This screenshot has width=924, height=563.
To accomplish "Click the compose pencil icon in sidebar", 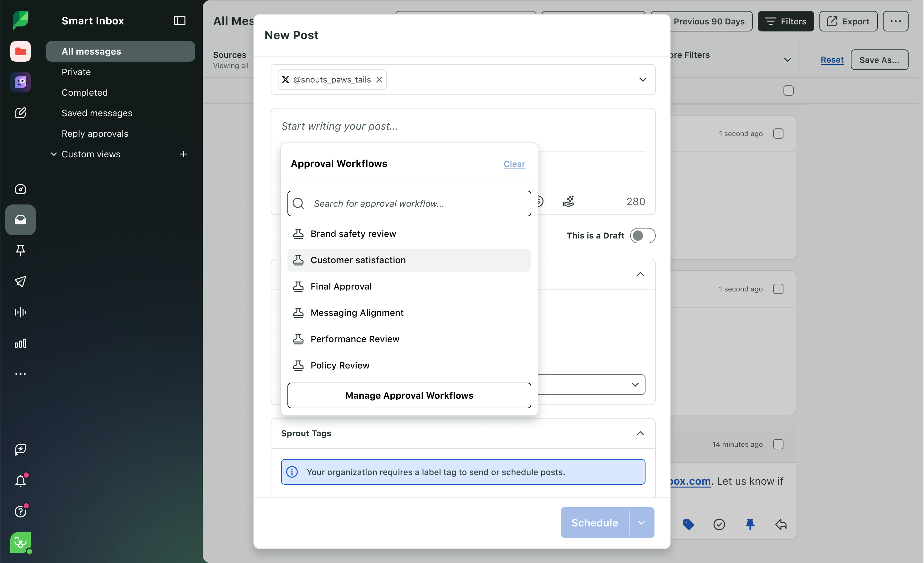I will [x=20, y=113].
